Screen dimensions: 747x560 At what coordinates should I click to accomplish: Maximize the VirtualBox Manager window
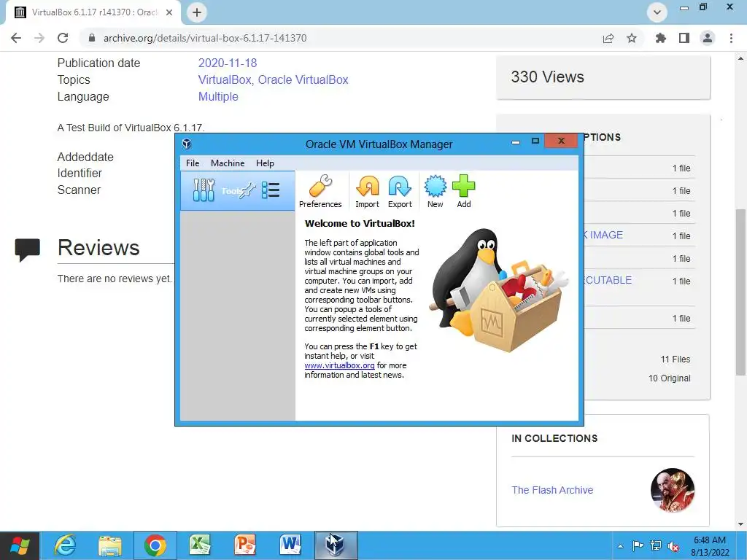535,141
